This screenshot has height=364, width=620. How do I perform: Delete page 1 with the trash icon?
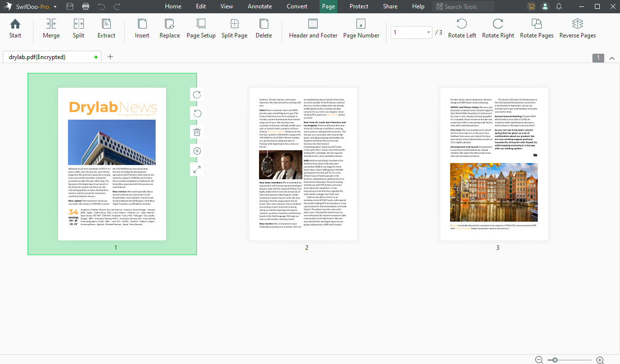pos(197,132)
